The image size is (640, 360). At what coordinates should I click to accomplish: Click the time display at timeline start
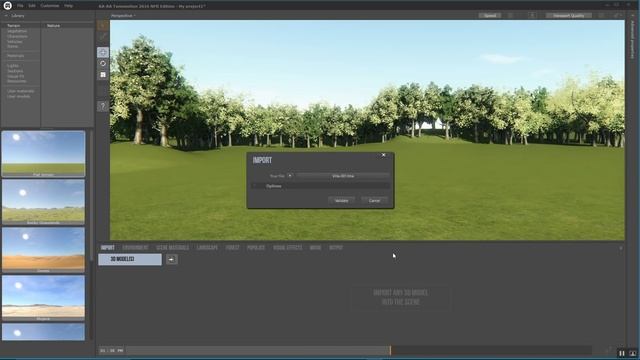point(111,350)
